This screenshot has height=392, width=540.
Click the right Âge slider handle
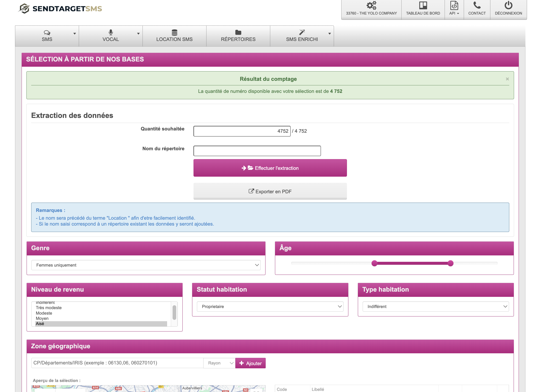[x=450, y=263]
